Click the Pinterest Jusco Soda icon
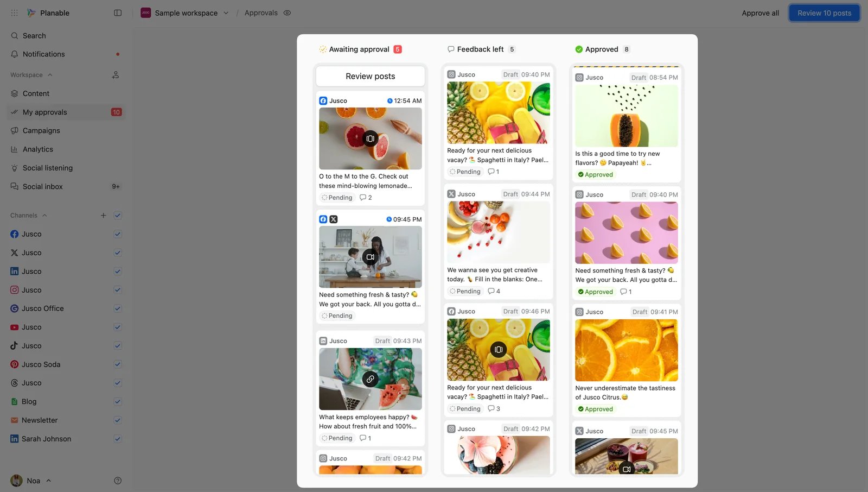868x492 pixels. click(x=15, y=364)
